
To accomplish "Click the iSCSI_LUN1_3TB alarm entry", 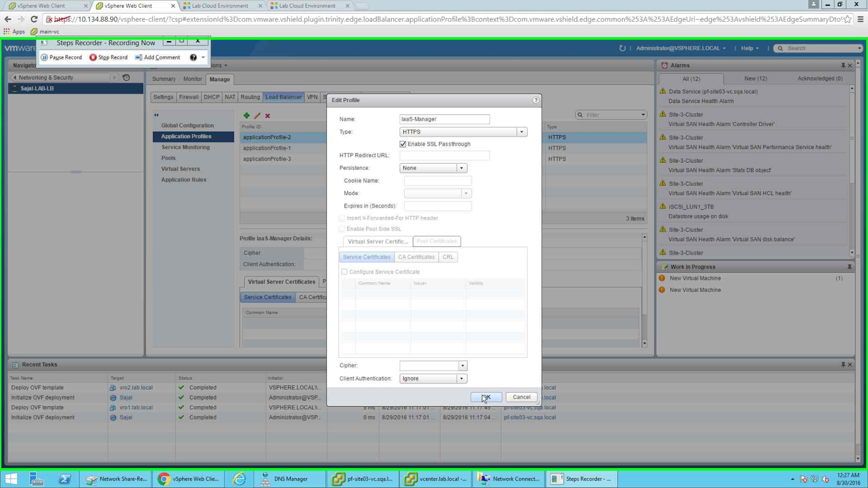I will point(754,211).
